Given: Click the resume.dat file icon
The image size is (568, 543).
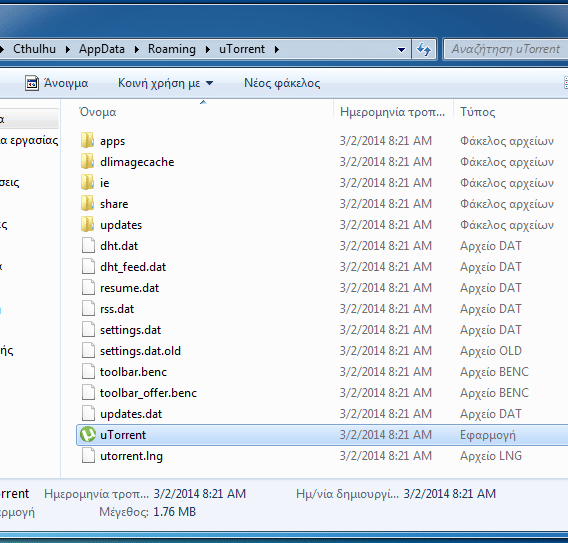Looking at the screenshot, I should pyautogui.click(x=88, y=288).
